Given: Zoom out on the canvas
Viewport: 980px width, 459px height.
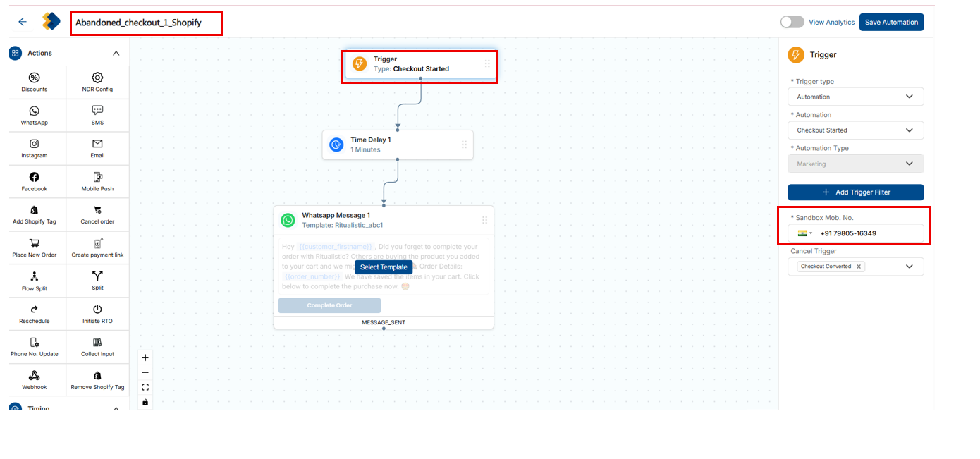Looking at the screenshot, I should point(145,372).
